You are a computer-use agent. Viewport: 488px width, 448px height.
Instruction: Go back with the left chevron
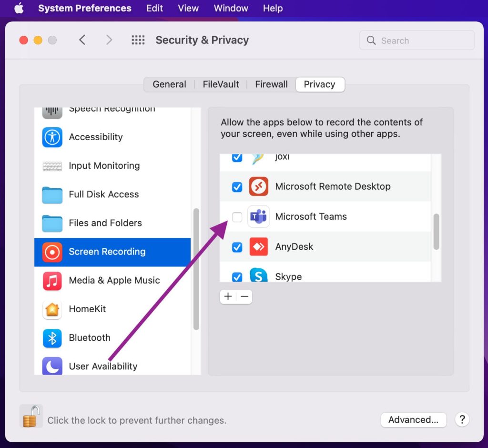(x=82, y=40)
